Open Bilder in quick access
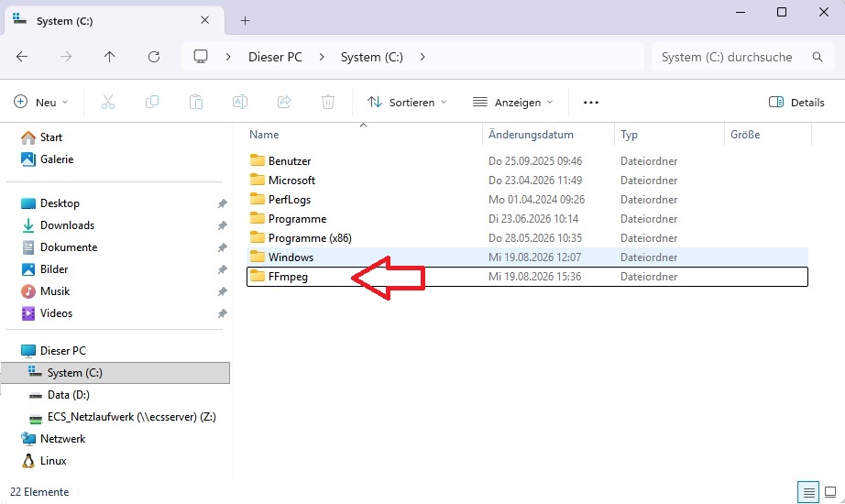 click(x=44, y=269)
